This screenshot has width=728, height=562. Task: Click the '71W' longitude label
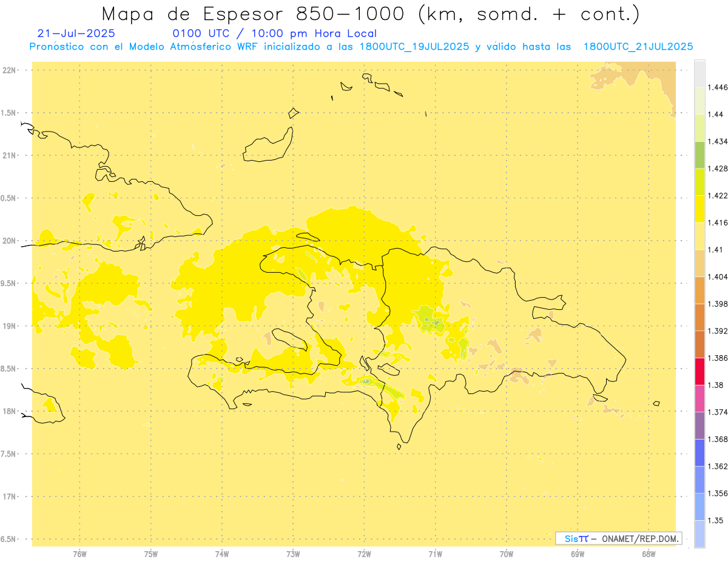tap(435, 554)
